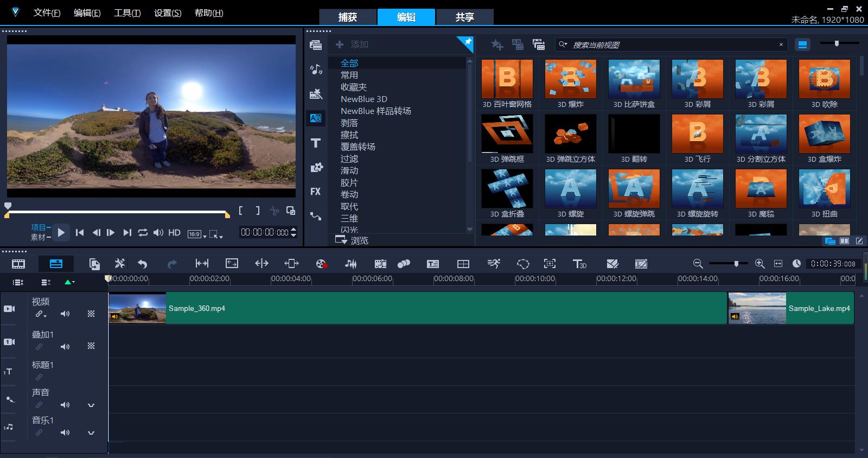Zoom in the timeline
Viewport: 868px width, 458px height.
pyautogui.click(x=759, y=264)
